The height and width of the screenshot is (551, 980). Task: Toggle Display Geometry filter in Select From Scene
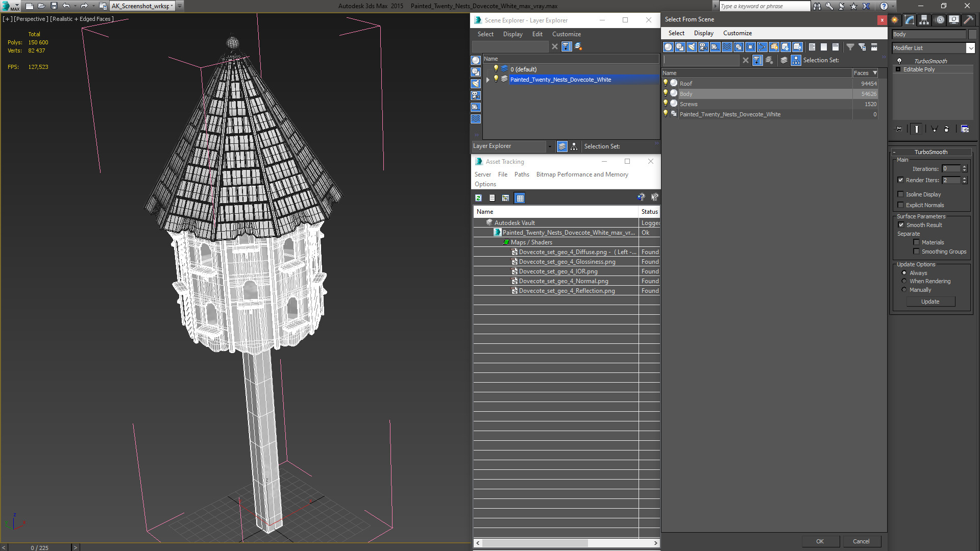(x=668, y=47)
